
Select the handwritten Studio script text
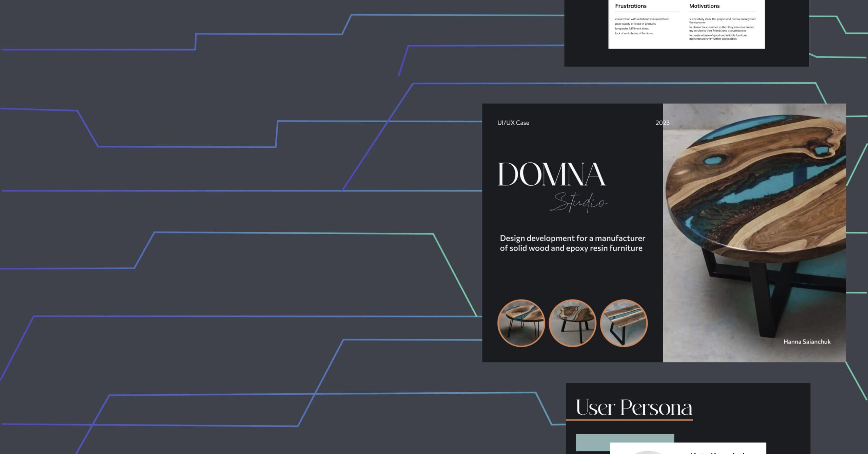point(579,203)
